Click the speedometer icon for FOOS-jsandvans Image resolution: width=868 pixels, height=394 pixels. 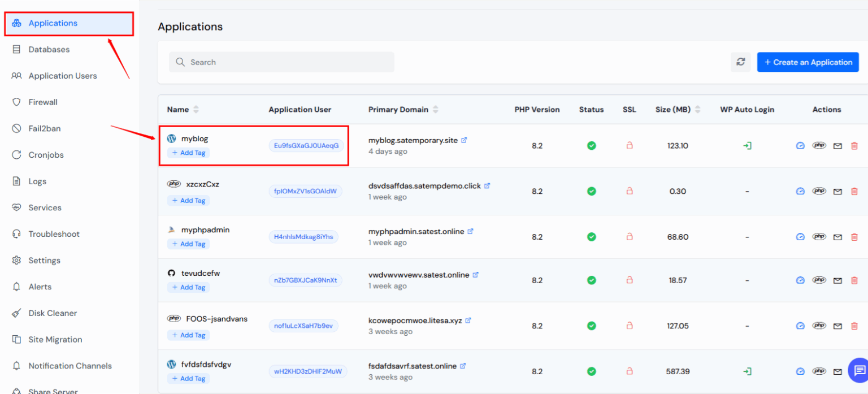tap(800, 326)
